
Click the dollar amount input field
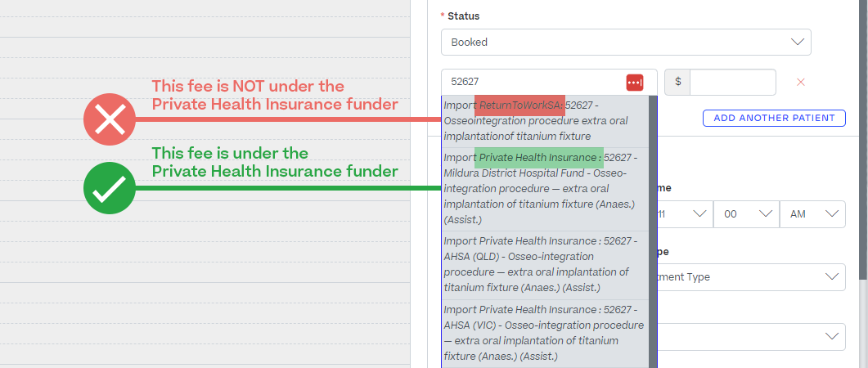(x=732, y=82)
